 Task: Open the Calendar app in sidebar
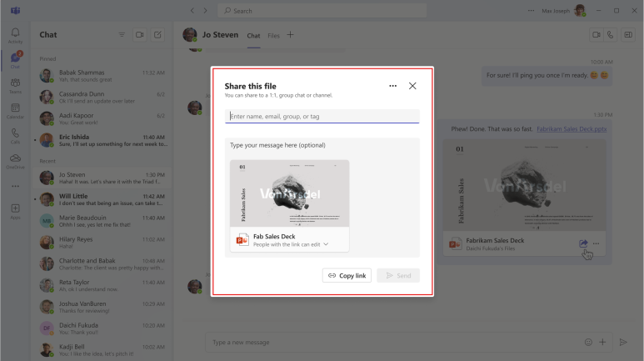click(16, 111)
